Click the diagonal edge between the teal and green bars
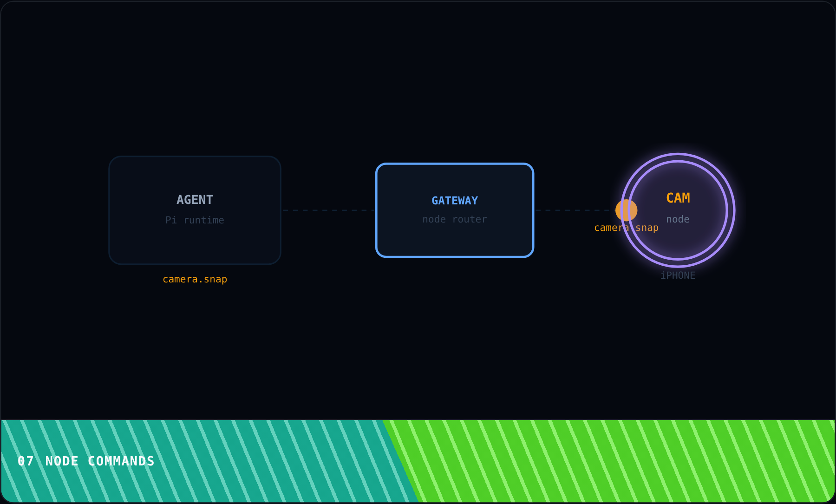 tap(400, 461)
